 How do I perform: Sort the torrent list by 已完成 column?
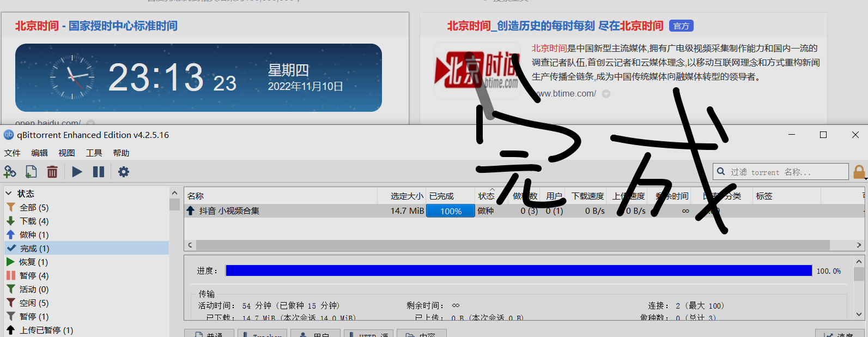point(451,196)
